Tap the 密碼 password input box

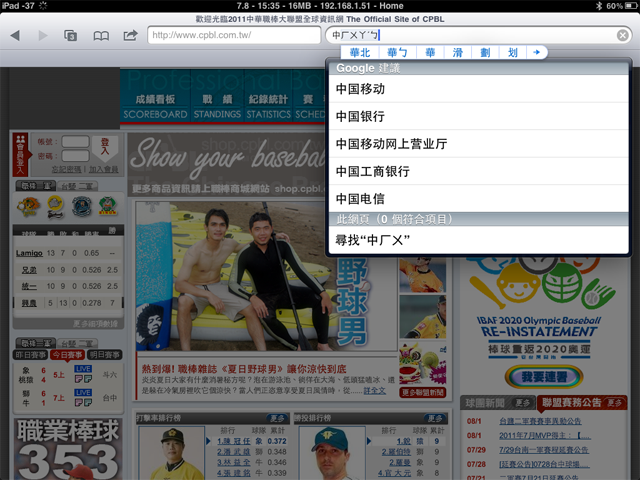coord(75,156)
